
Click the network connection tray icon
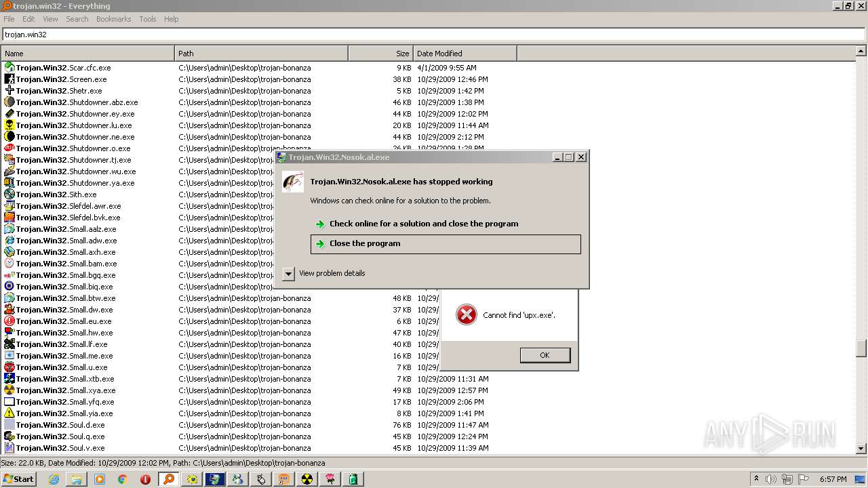click(787, 479)
